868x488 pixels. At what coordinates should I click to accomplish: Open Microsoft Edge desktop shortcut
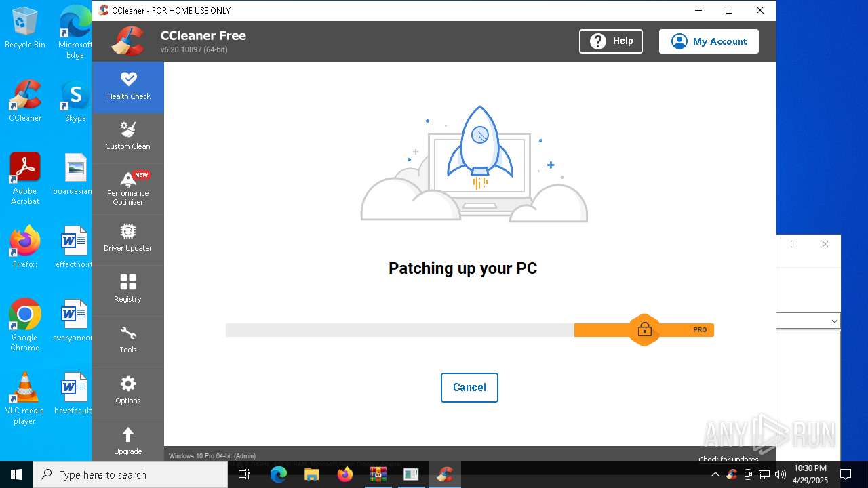75,33
